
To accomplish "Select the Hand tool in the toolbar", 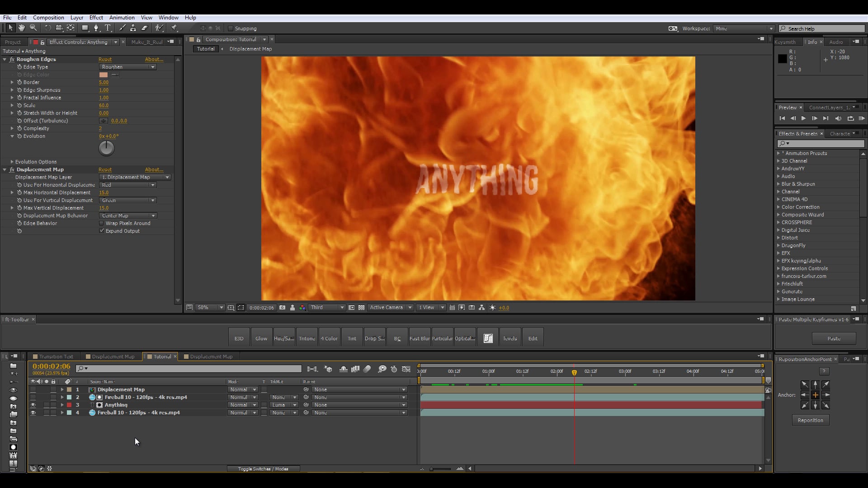I will tap(21, 28).
